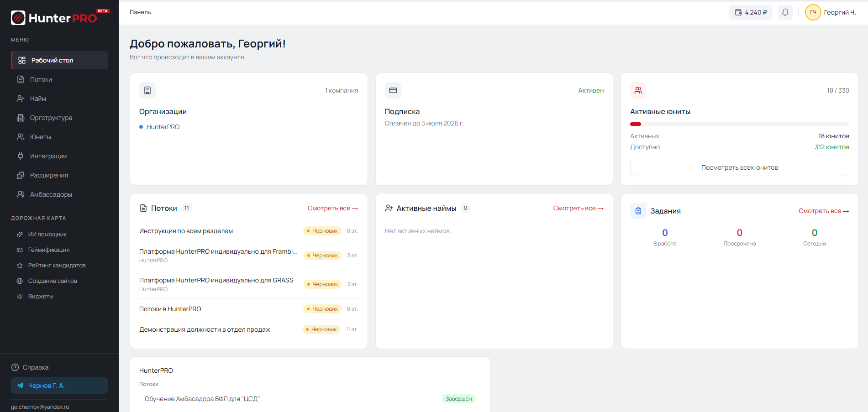
Task: Click Смотреть все in Активные наймы
Action: point(579,208)
